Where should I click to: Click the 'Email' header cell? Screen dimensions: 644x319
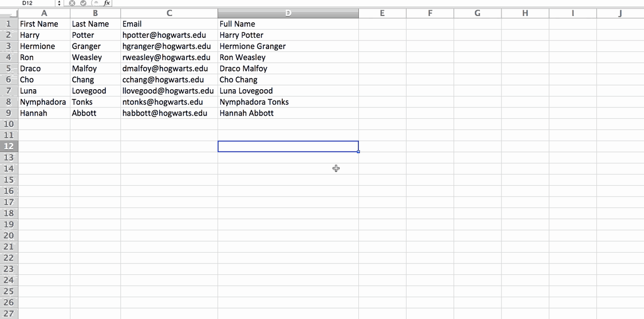(169, 24)
